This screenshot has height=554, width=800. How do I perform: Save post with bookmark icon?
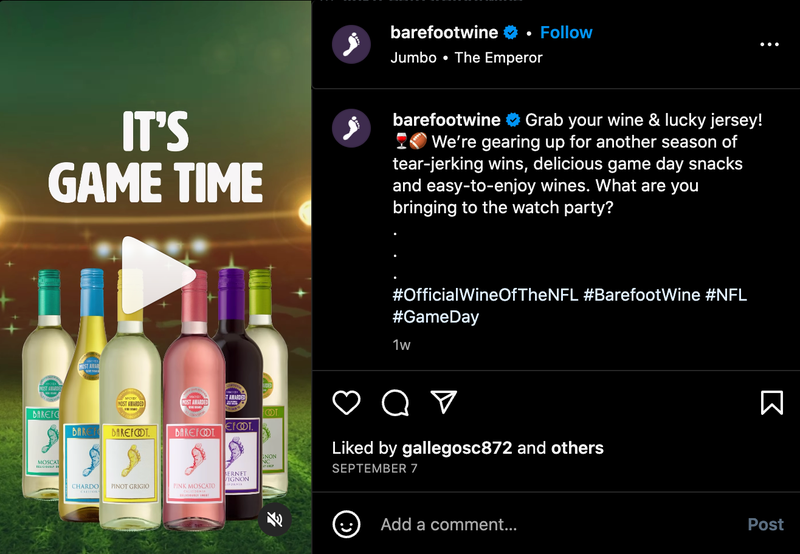pos(771,402)
